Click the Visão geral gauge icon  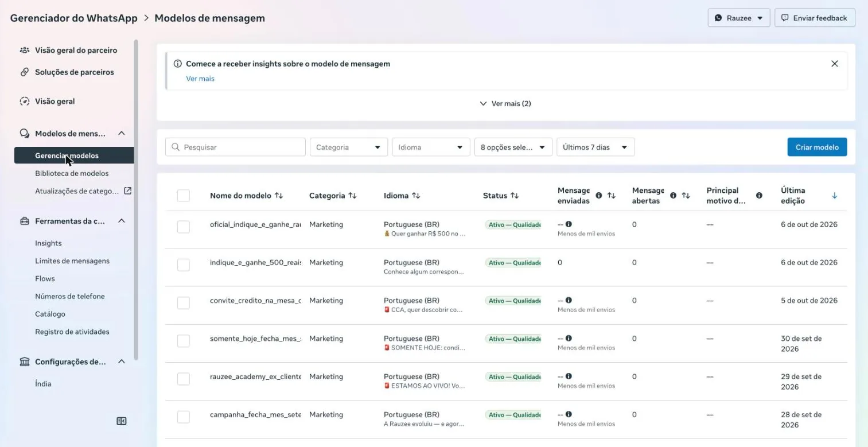pyautogui.click(x=25, y=102)
